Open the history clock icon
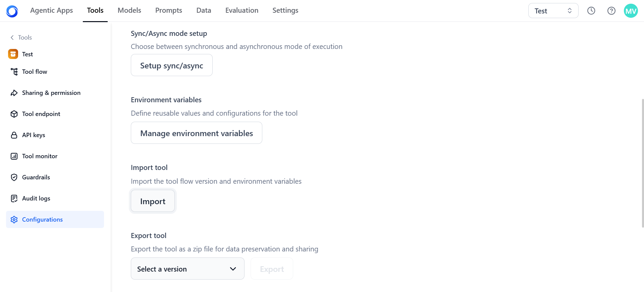Viewport: 644px width, 292px height. [591, 11]
